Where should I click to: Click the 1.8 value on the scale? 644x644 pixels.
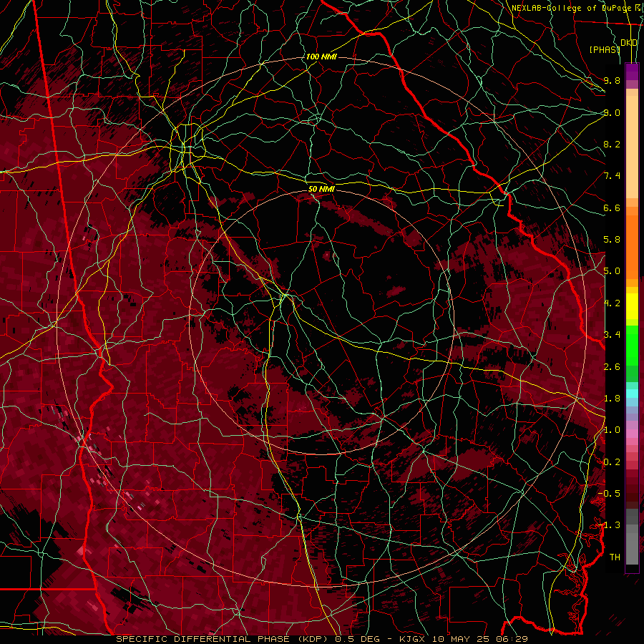pyautogui.click(x=612, y=399)
